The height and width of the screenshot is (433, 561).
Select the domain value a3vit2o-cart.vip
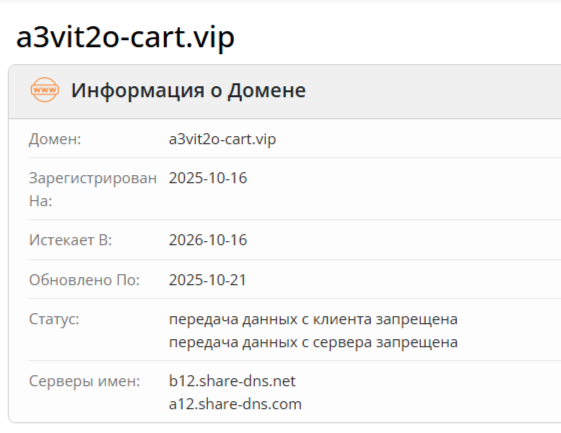pyautogui.click(x=222, y=139)
